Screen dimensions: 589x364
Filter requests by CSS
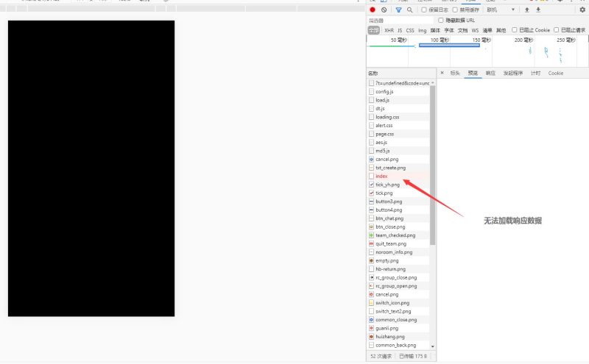[x=410, y=30]
